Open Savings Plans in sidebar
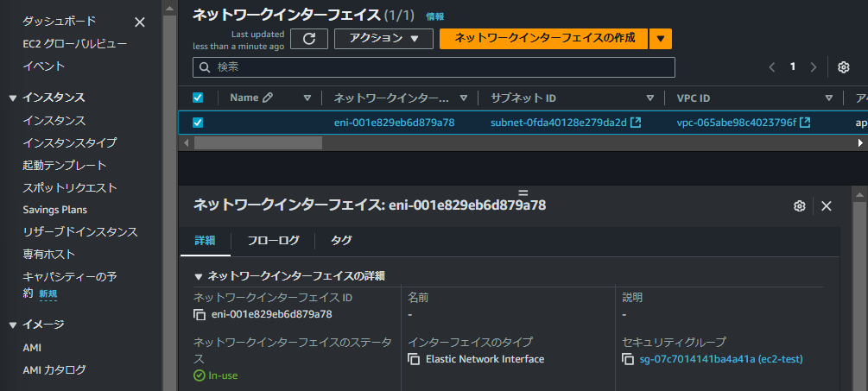 [x=54, y=210]
